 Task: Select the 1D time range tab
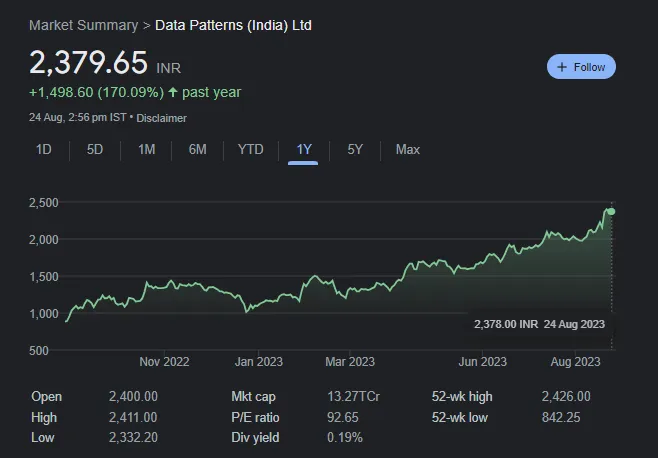coord(43,149)
